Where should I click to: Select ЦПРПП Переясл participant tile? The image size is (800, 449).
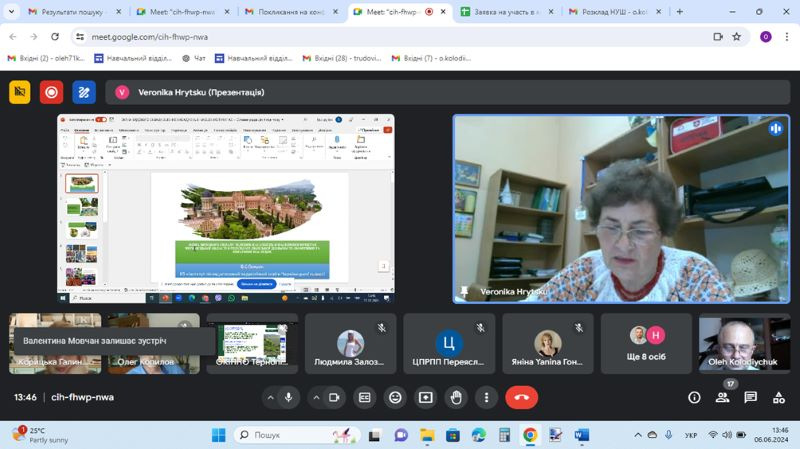[449, 343]
